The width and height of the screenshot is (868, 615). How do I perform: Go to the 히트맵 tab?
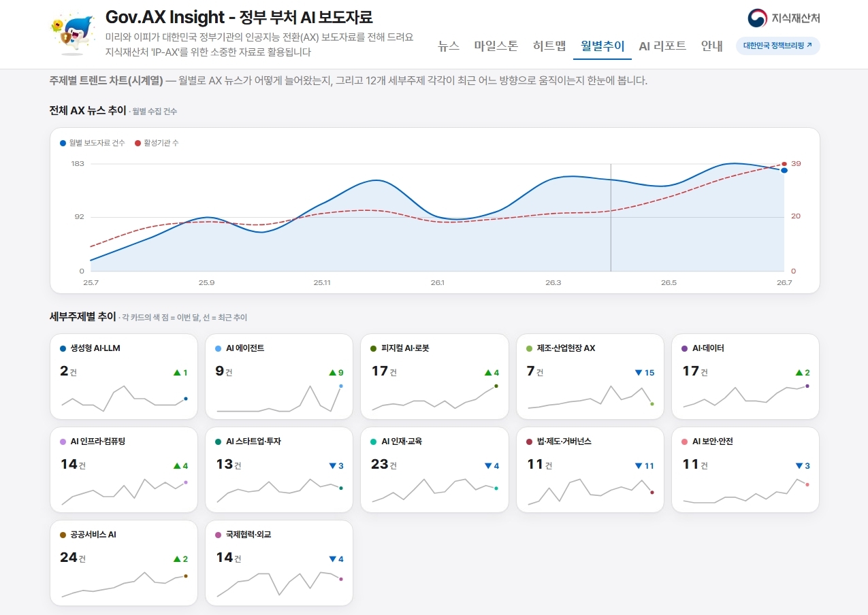pyautogui.click(x=549, y=46)
